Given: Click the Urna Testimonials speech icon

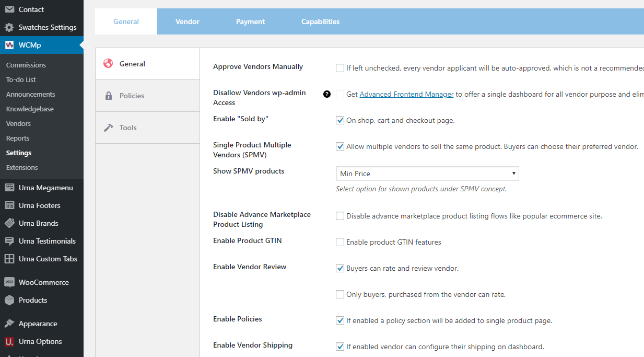Looking at the screenshot, I should [9, 241].
